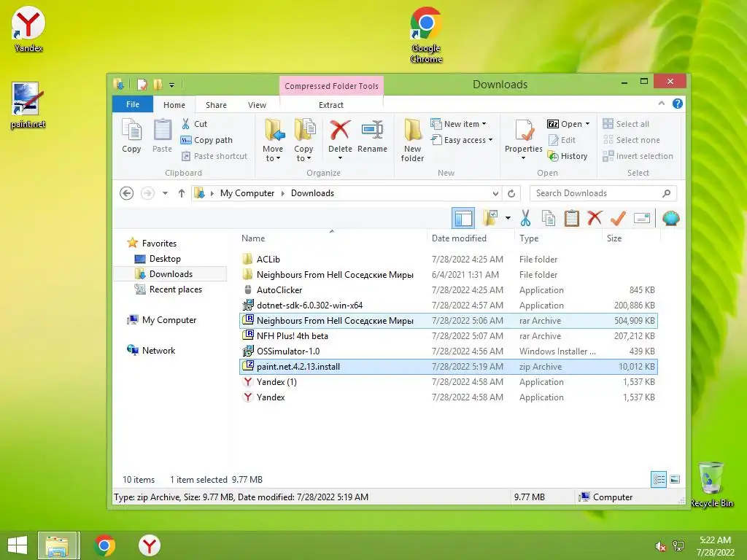Expand the Open with dropdown arrow
The image size is (747, 560).
[587, 124]
